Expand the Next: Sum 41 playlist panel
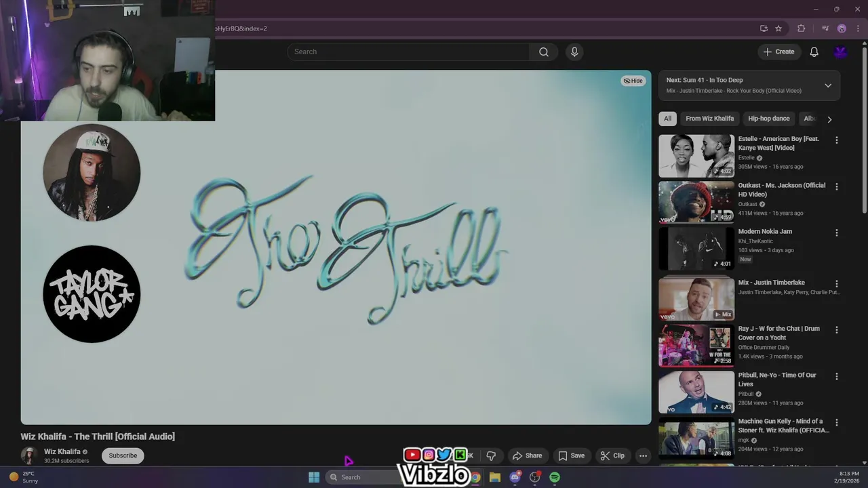The height and width of the screenshot is (488, 868). (828, 85)
